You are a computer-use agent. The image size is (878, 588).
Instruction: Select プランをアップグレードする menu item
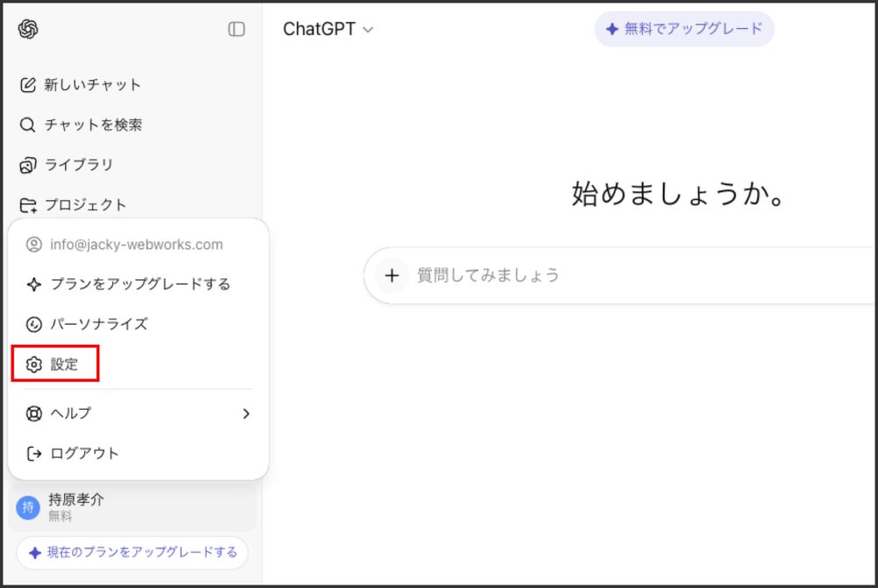click(139, 284)
